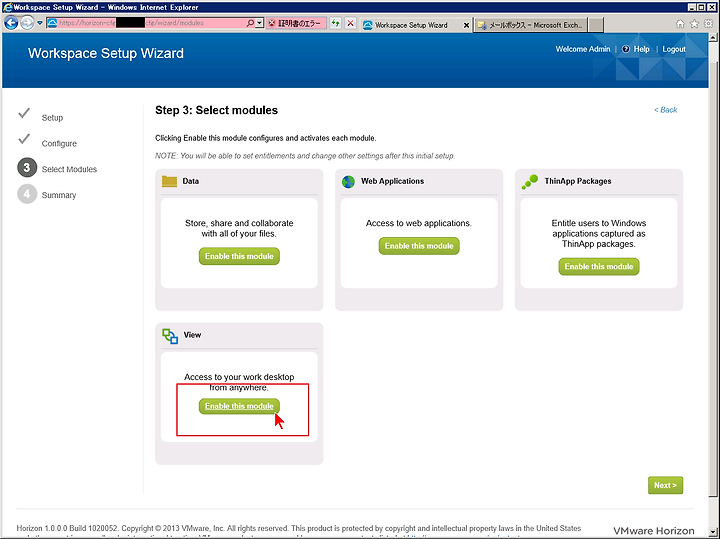Click the VMware Horizon footer logo text
720x539 pixels.
click(654, 531)
